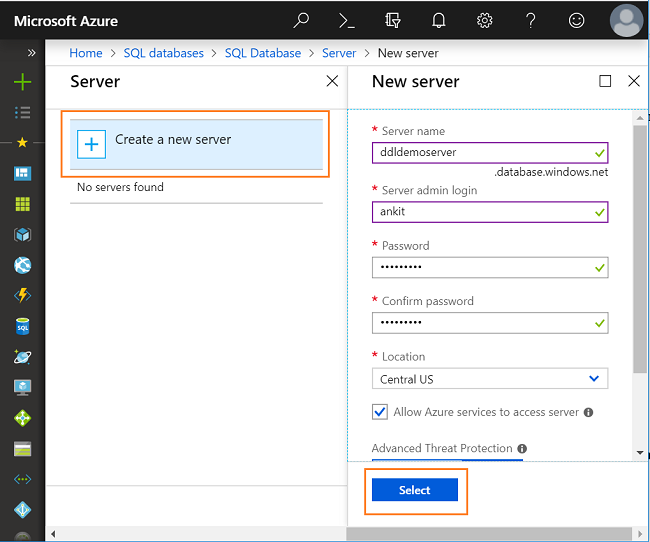The width and height of the screenshot is (650, 542).
Task: Open the search icon in top bar
Action: (301, 20)
